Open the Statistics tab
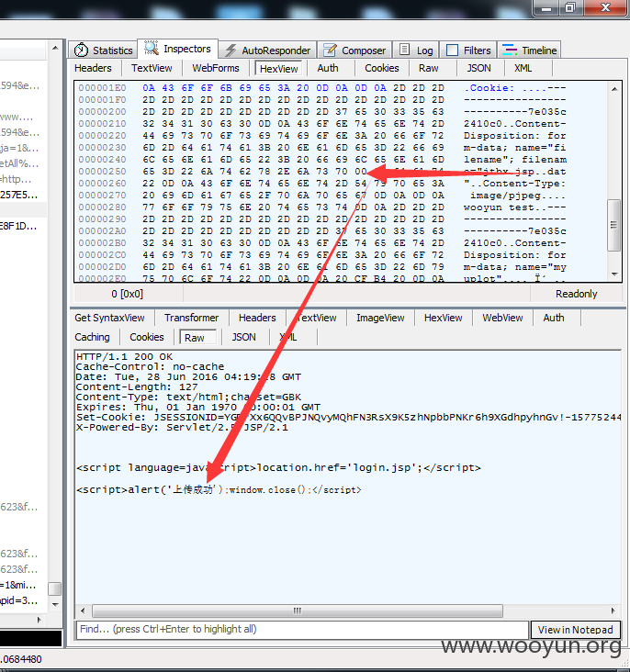 tap(103, 50)
